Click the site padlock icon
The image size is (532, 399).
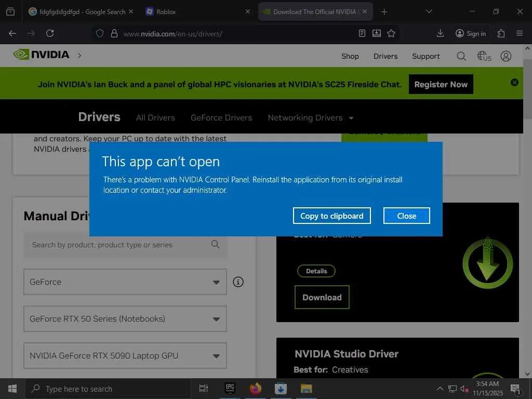(x=114, y=34)
